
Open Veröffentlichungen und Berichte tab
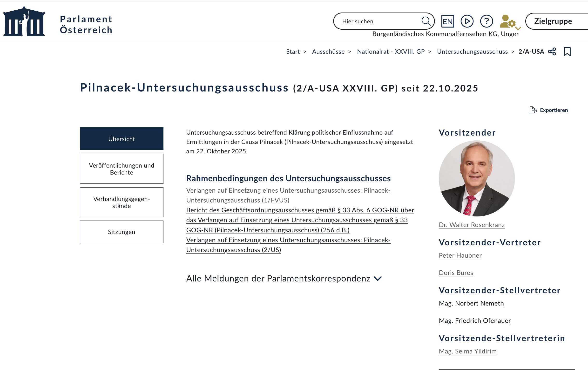121,169
